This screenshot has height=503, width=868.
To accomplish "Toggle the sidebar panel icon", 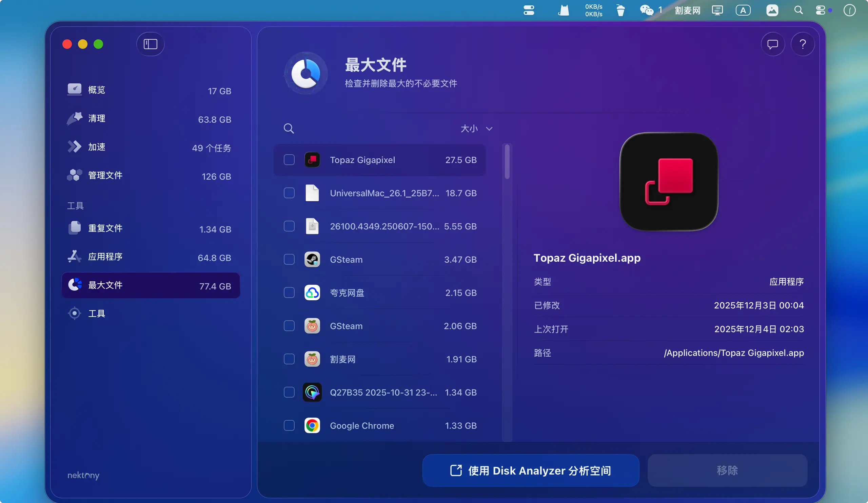I will (150, 44).
